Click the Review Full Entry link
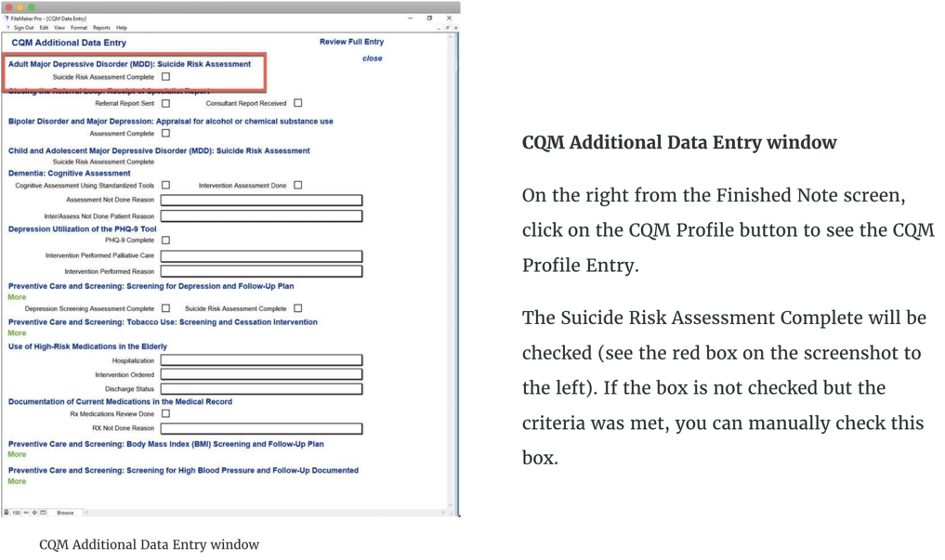The width and height of the screenshot is (945, 560). pos(351,42)
